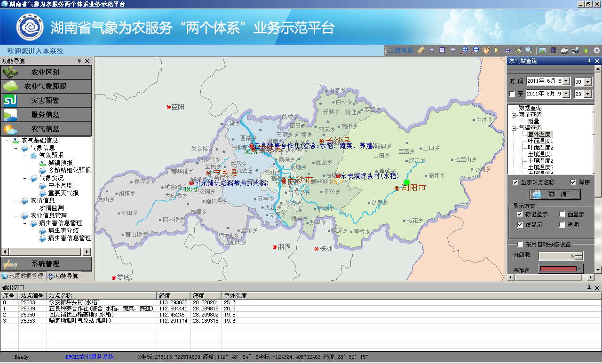The width and height of the screenshot is (602, 364).
Task: Open the eagle-eye overview map icon
Action: pos(542,50)
